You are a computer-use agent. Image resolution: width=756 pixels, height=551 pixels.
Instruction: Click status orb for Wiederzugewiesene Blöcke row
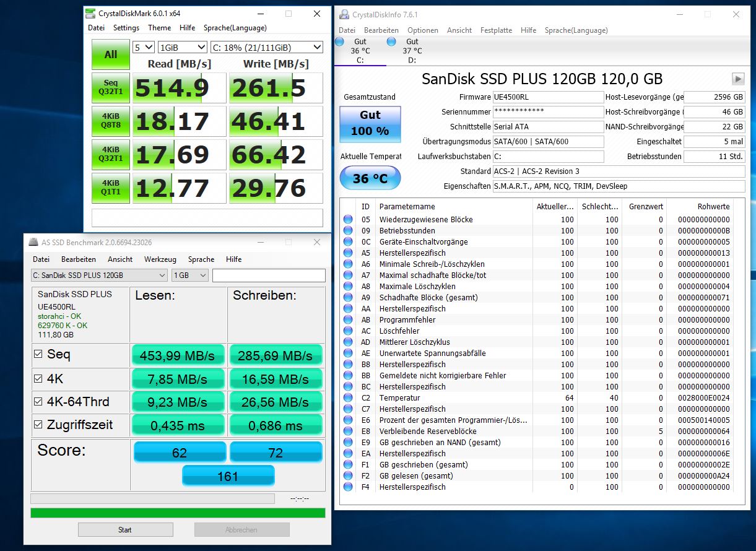(347, 219)
